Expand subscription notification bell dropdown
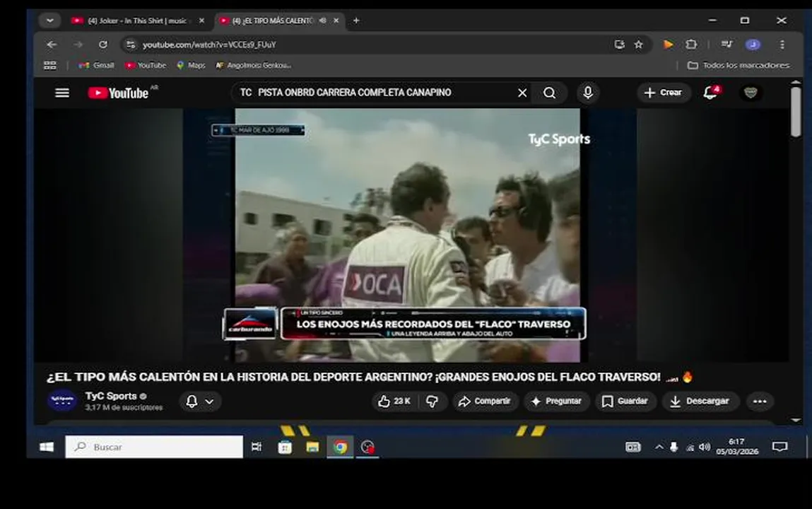812x509 pixels. click(x=200, y=402)
